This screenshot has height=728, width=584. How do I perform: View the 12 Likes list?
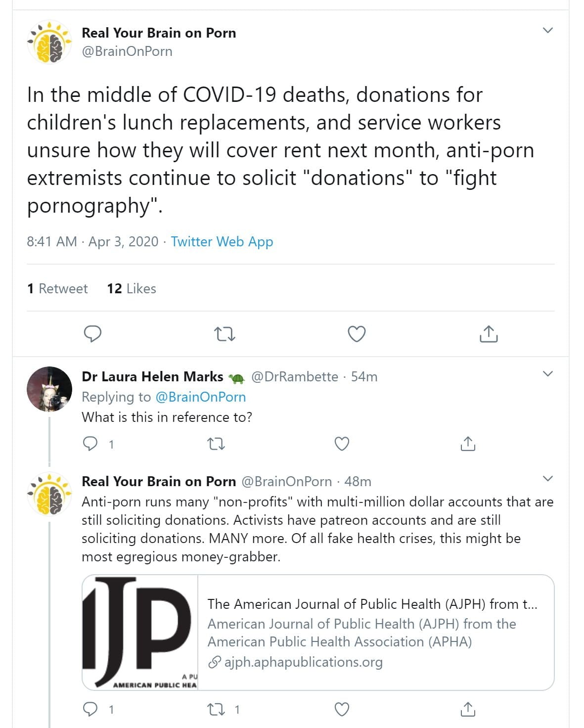[x=132, y=288]
